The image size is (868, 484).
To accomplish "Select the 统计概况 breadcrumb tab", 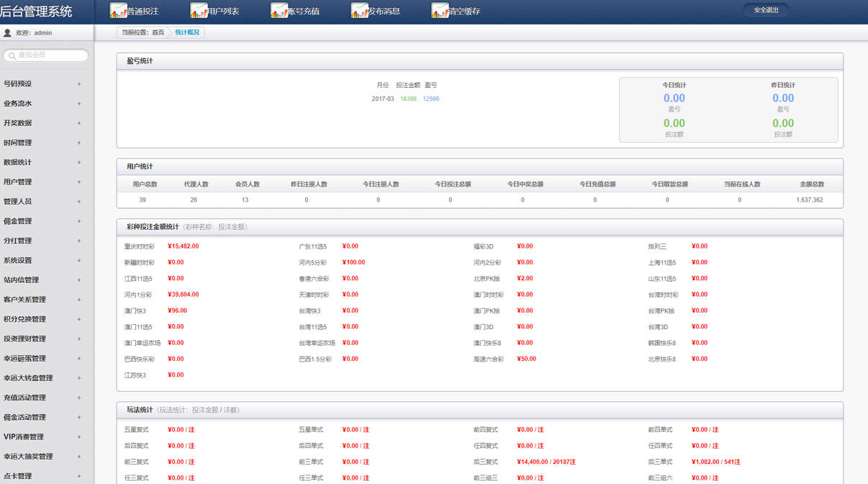I will tap(187, 32).
